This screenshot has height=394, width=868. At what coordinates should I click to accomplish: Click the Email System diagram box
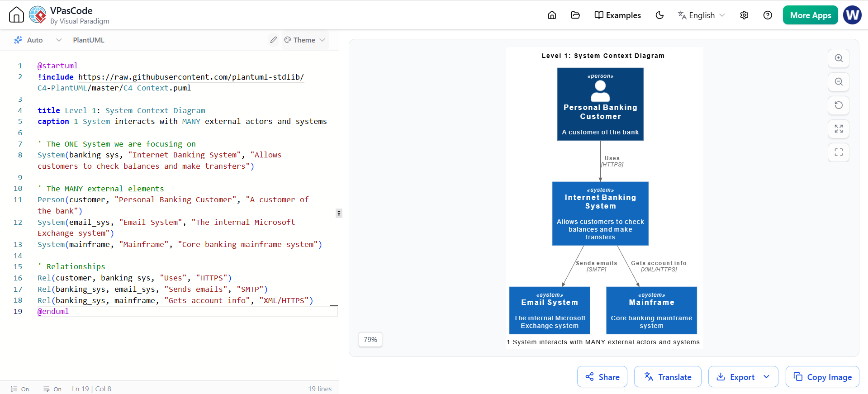550,310
